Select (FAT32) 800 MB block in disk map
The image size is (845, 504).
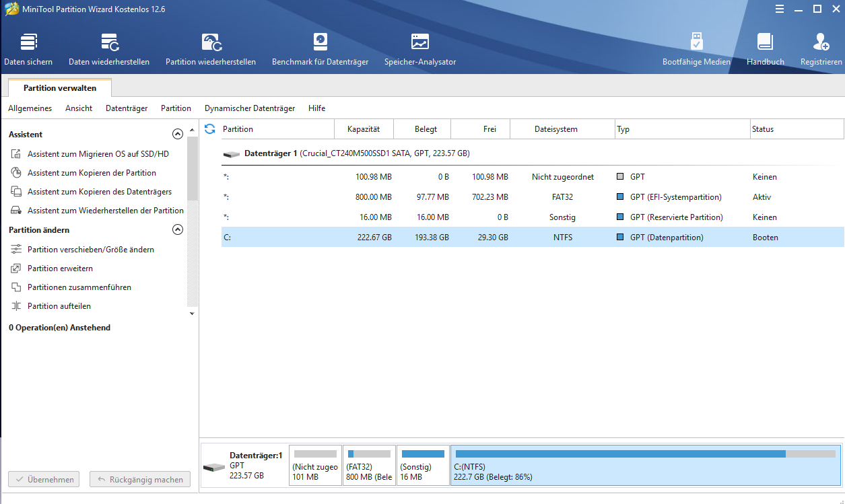[x=369, y=465]
